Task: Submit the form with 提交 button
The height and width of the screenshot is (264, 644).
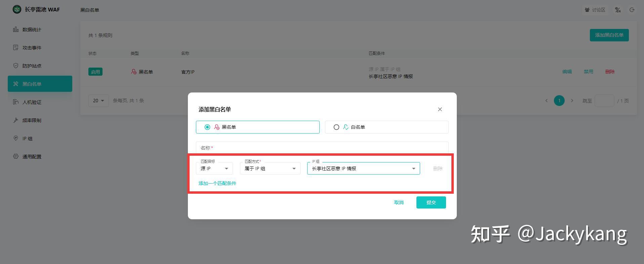Action: tap(431, 202)
